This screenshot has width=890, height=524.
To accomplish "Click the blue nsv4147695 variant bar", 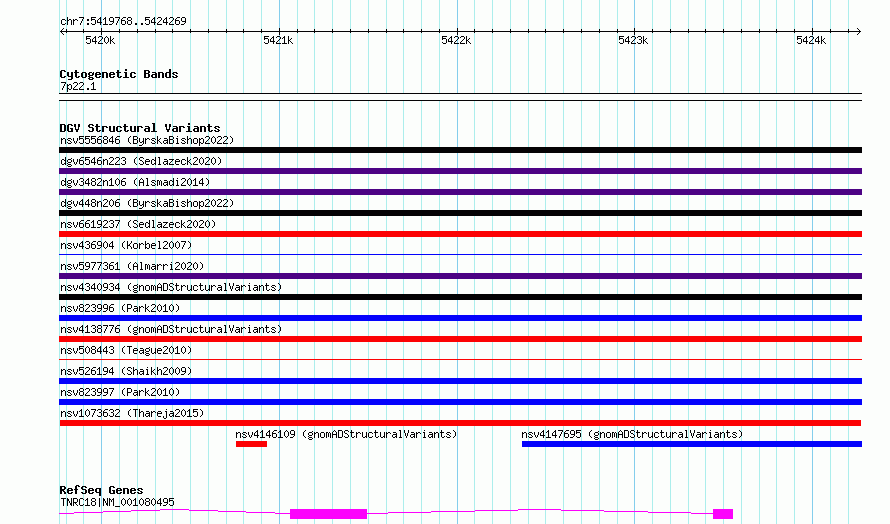I will pyautogui.click(x=692, y=444).
